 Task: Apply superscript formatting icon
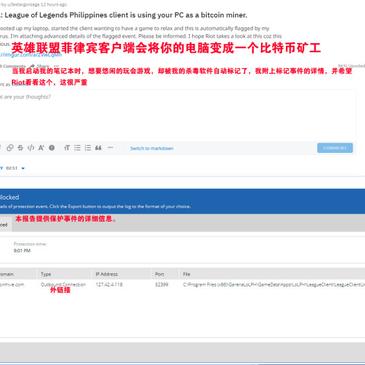(41, 148)
